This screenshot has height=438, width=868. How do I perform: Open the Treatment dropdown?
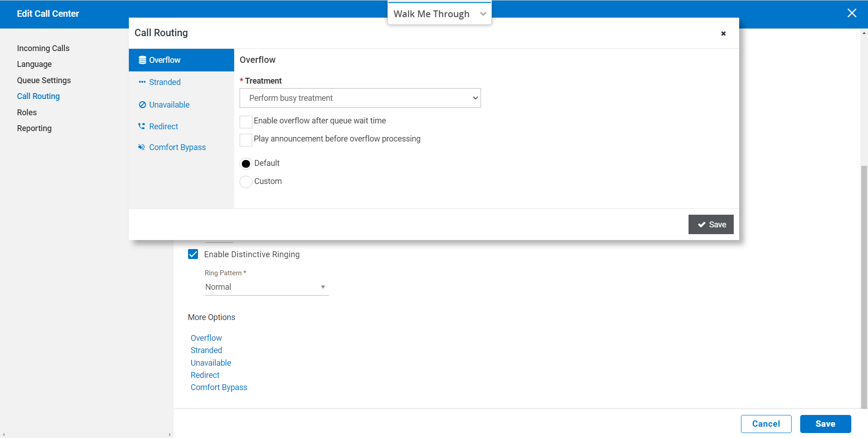tap(360, 98)
